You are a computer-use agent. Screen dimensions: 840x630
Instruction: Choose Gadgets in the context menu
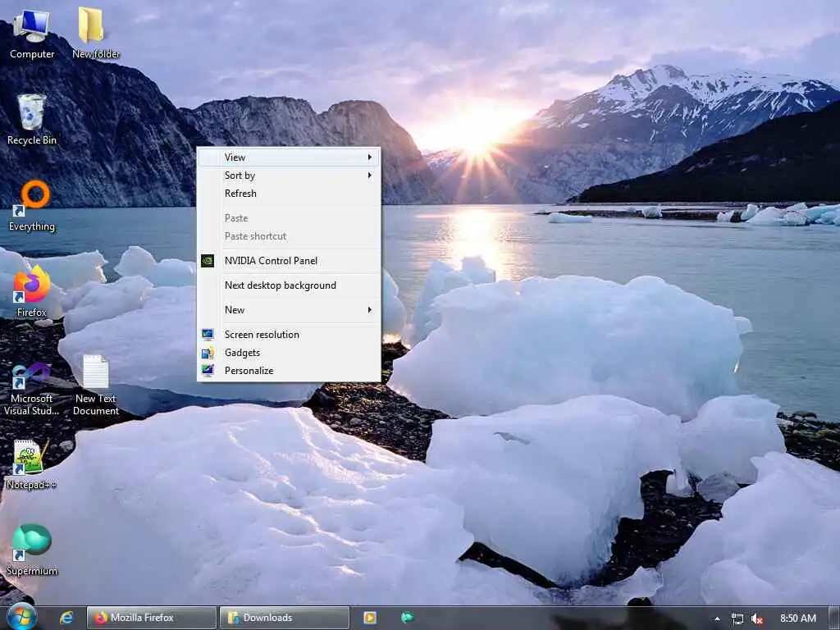(x=289, y=353)
